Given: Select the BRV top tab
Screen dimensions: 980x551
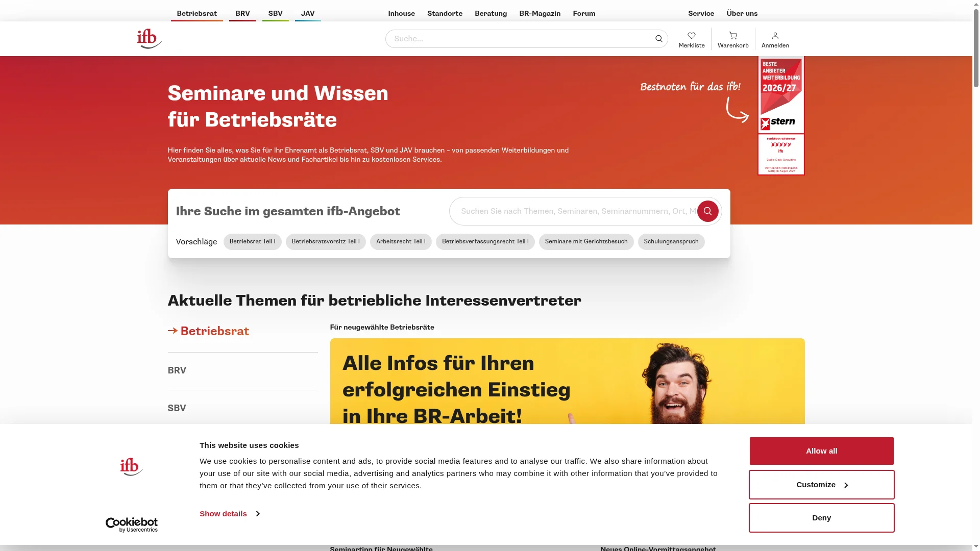Looking at the screenshot, I should 242,14.
